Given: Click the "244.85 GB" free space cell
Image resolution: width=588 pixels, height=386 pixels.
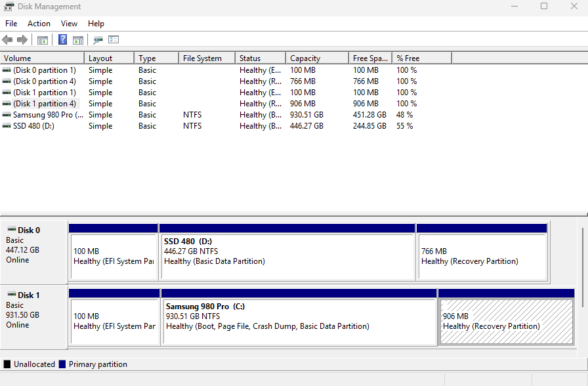Looking at the screenshot, I should pyautogui.click(x=369, y=126).
